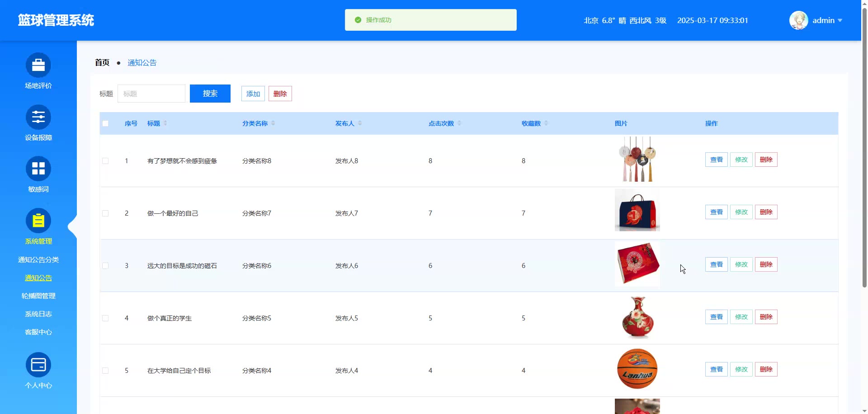This screenshot has width=868, height=414.
Task: Click the success checkmark icon in notification
Action: tap(358, 20)
